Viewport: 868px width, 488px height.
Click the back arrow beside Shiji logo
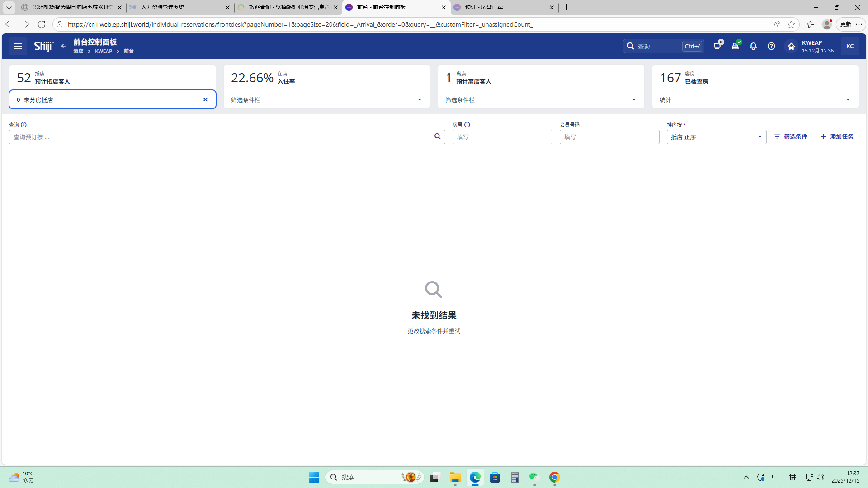[64, 46]
